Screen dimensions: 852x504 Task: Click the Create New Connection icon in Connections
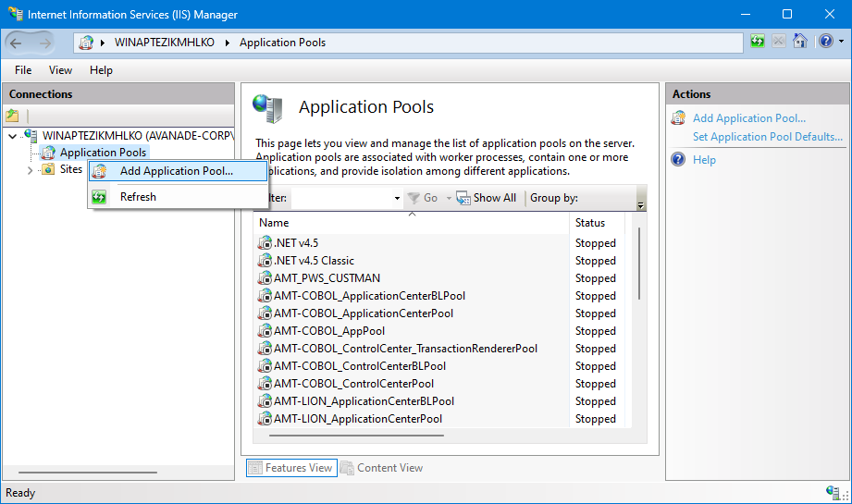(x=12, y=116)
